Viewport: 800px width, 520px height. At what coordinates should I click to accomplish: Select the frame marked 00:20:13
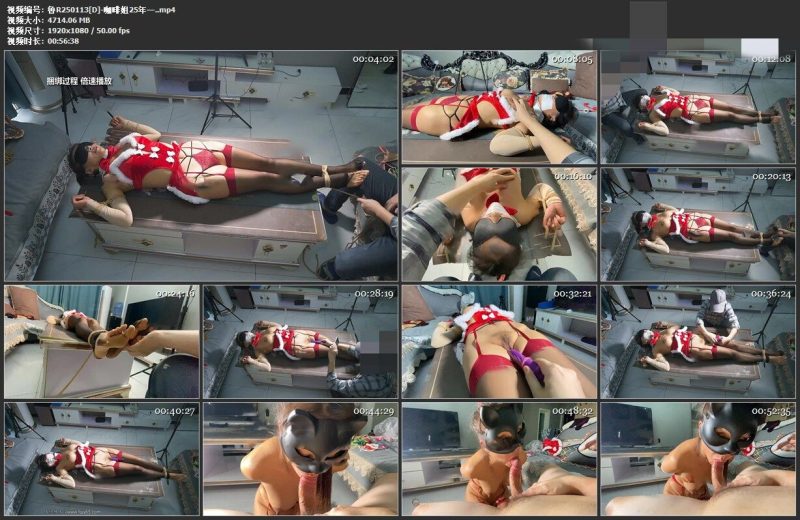[x=697, y=222]
